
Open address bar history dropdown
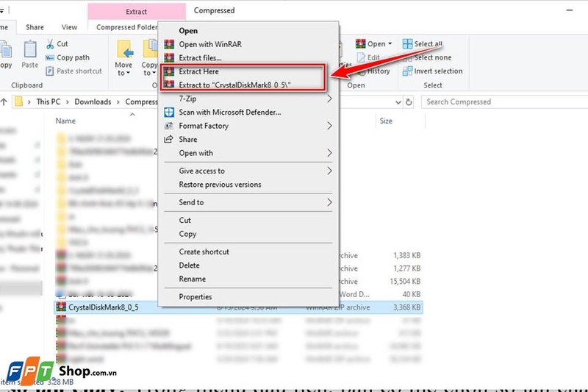click(398, 102)
